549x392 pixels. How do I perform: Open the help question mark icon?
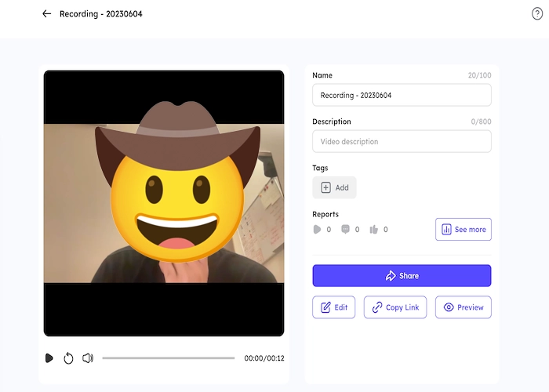[x=537, y=14]
